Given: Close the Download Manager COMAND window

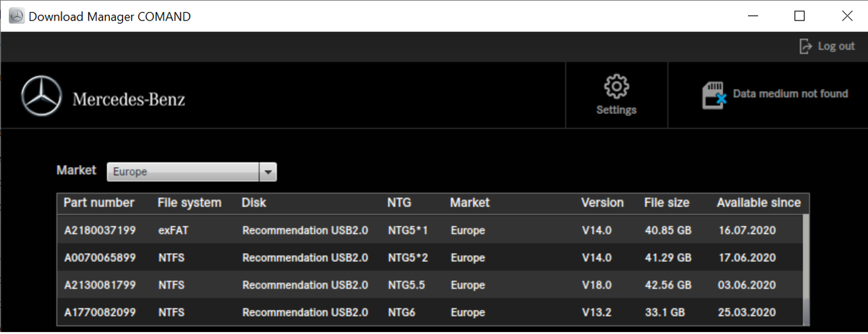Looking at the screenshot, I should coord(846,16).
